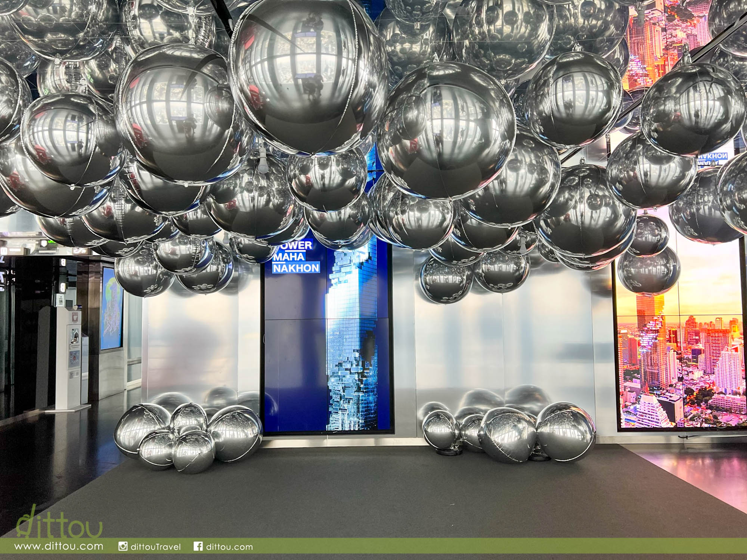Image resolution: width=747 pixels, height=560 pixels.
Task: Click the MAHA text on the blue screen
Action: pyautogui.click(x=288, y=257)
